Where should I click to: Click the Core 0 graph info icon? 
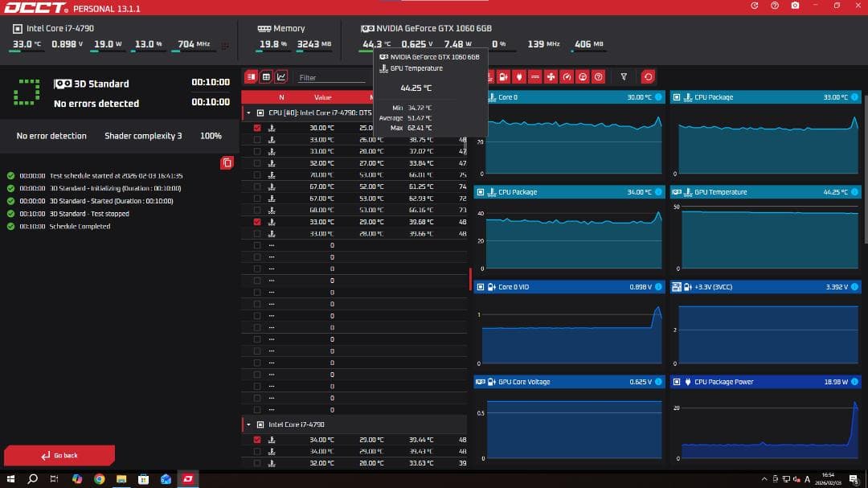(658, 97)
